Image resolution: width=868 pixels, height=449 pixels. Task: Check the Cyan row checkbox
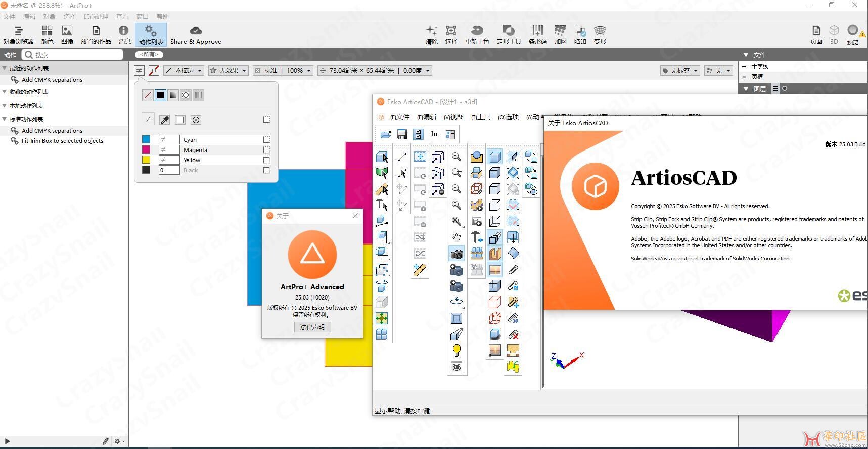[x=266, y=140]
